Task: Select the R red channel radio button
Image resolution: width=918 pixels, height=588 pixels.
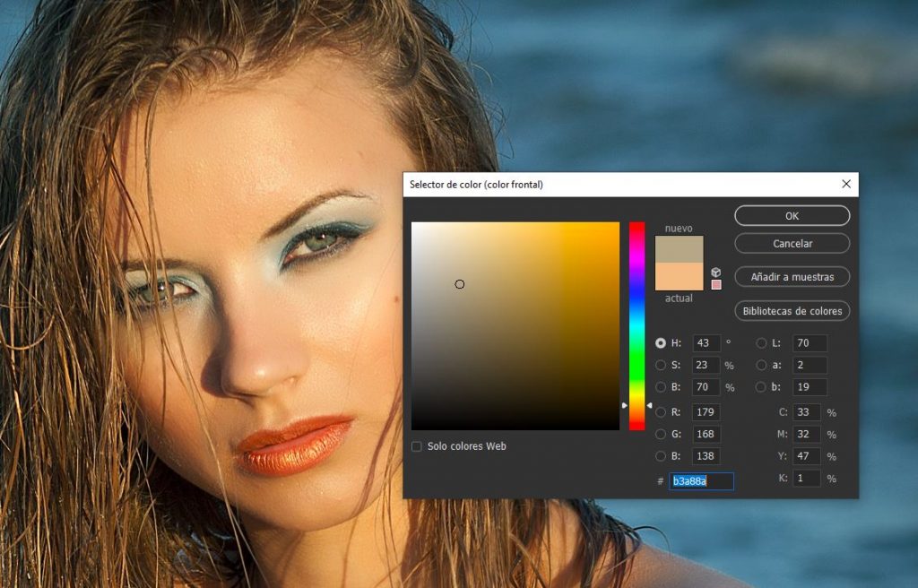Action: [661, 412]
